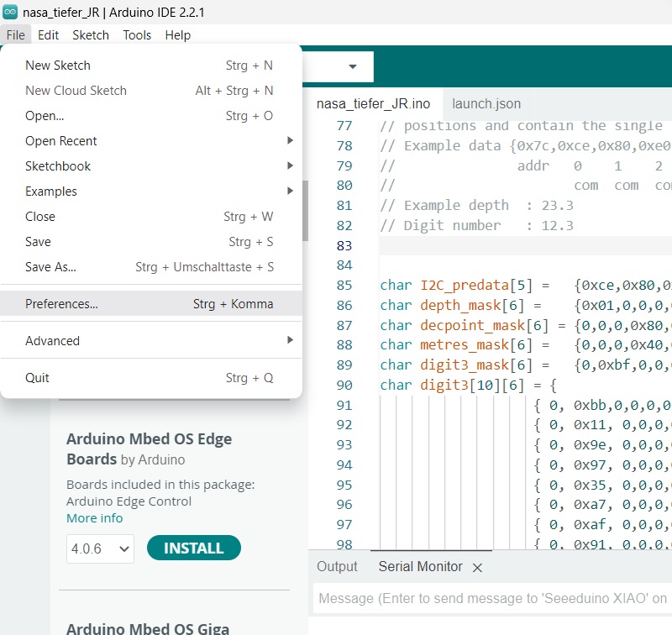Expand the Advanced submenu
672x635 pixels.
(150, 341)
